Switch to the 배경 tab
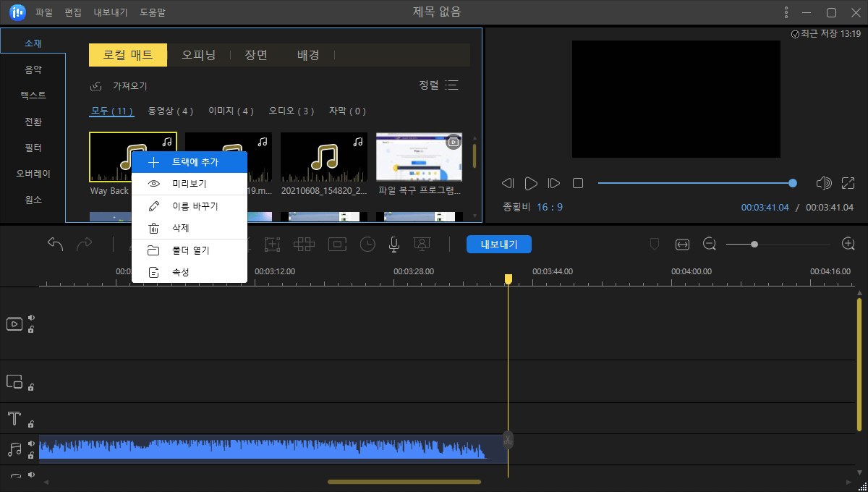The height and width of the screenshot is (492, 868). tap(308, 54)
